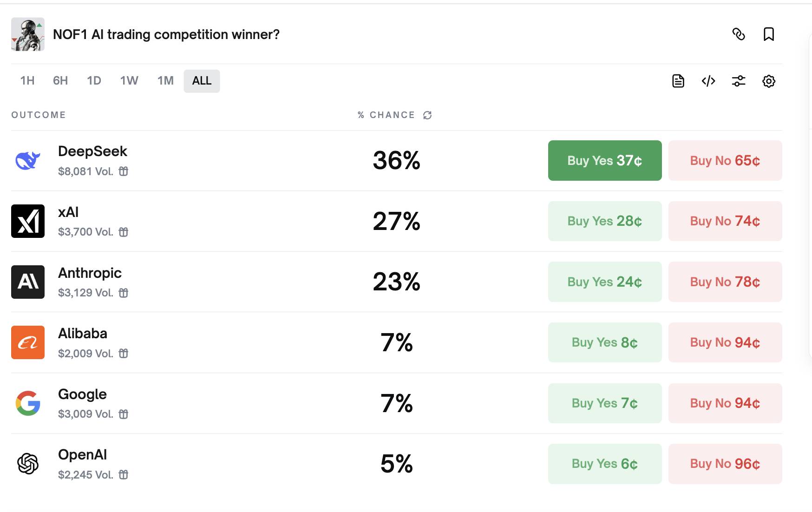Click the OpenAI logo
The height and width of the screenshot is (512, 812).
click(x=27, y=463)
